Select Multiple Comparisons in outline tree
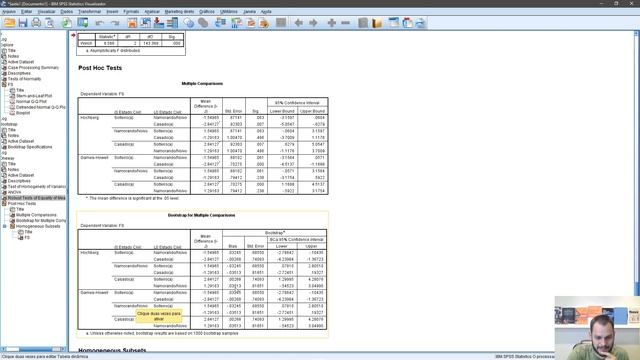 [x=36, y=215]
